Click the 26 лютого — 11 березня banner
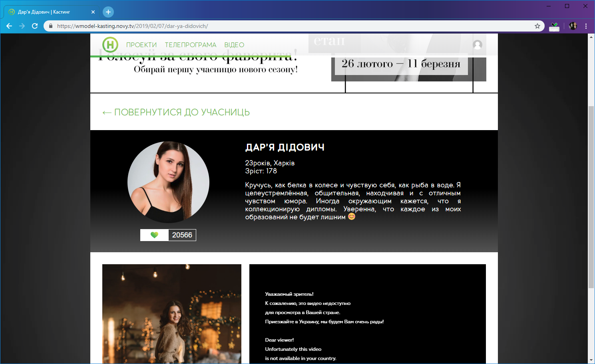This screenshot has width=595, height=364. [x=401, y=63]
